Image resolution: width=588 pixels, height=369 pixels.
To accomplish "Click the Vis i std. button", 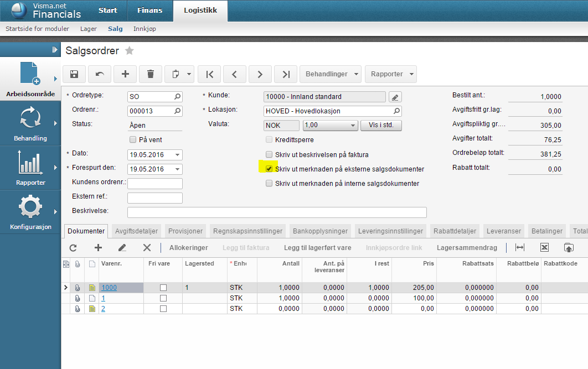I will 381,126.
